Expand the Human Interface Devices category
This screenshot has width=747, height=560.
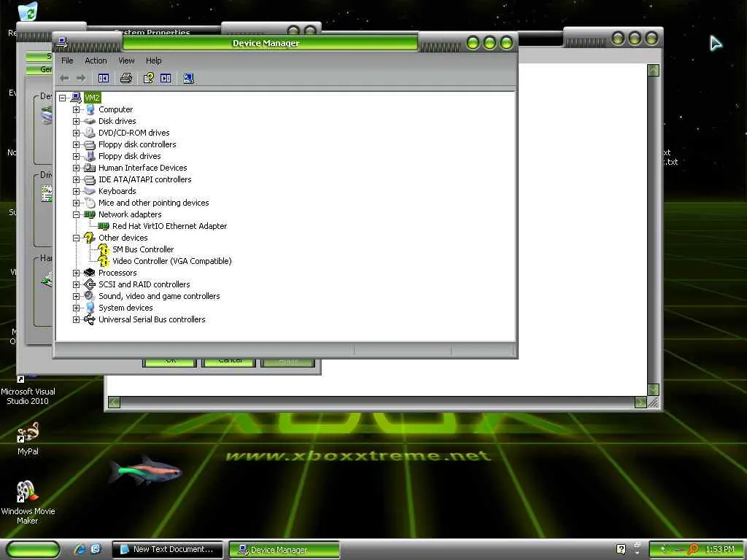76,168
